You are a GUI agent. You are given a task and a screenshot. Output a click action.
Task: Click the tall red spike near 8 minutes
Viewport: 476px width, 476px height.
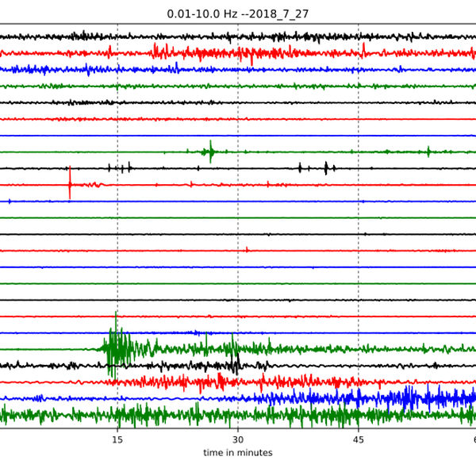70,182
